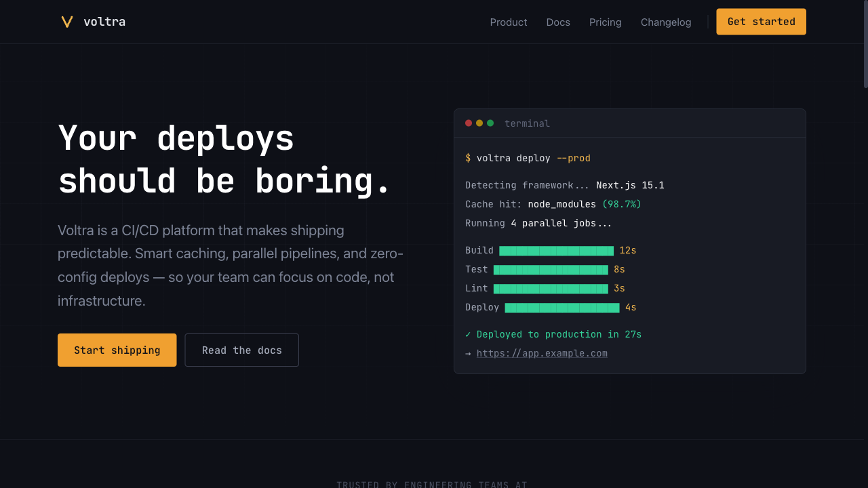Viewport: 868px width, 488px height.
Task: Click the Deploy progress bar
Action: [562, 307]
